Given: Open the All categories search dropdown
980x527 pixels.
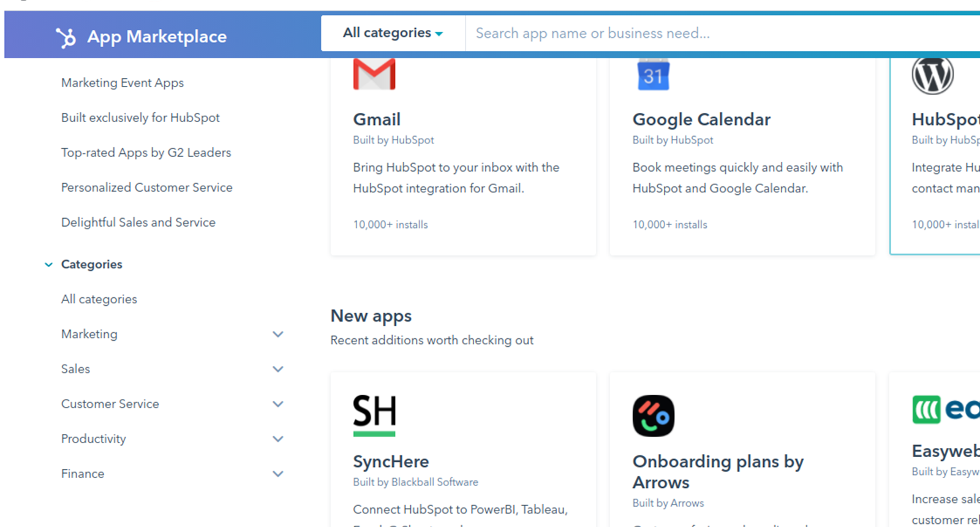Looking at the screenshot, I should pyautogui.click(x=393, y=33).
